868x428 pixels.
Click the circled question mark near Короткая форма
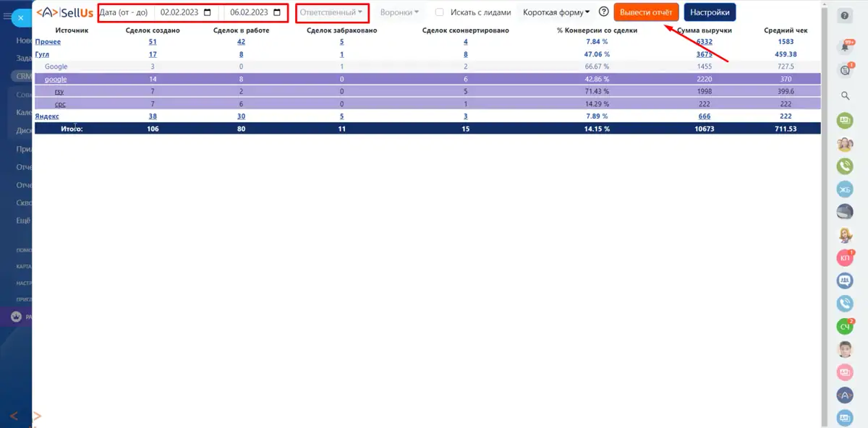click(604, 12)
